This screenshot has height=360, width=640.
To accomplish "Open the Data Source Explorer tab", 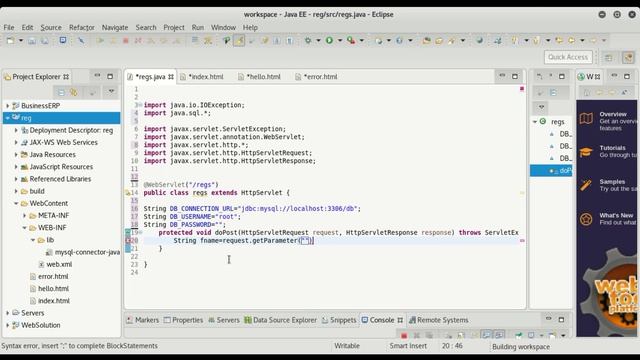I will point(280,320).
